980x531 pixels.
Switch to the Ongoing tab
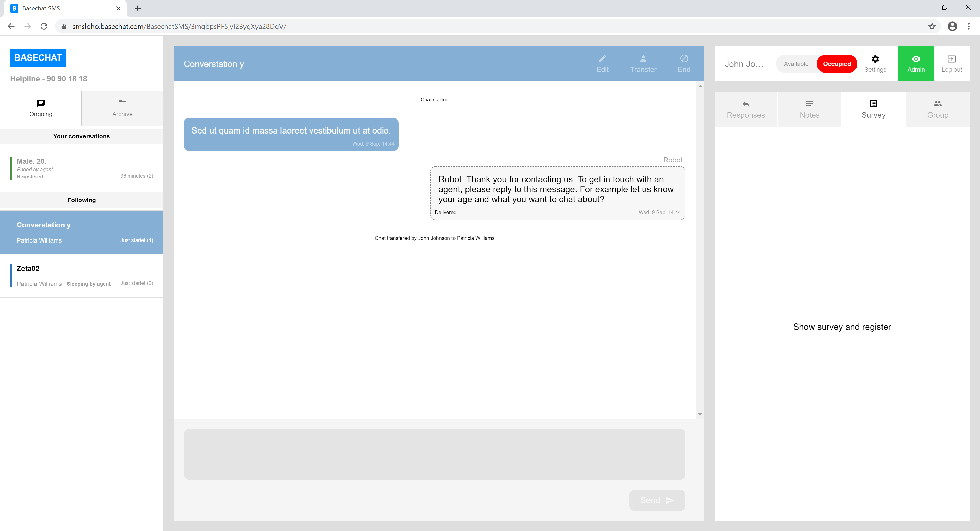(41, 108)
